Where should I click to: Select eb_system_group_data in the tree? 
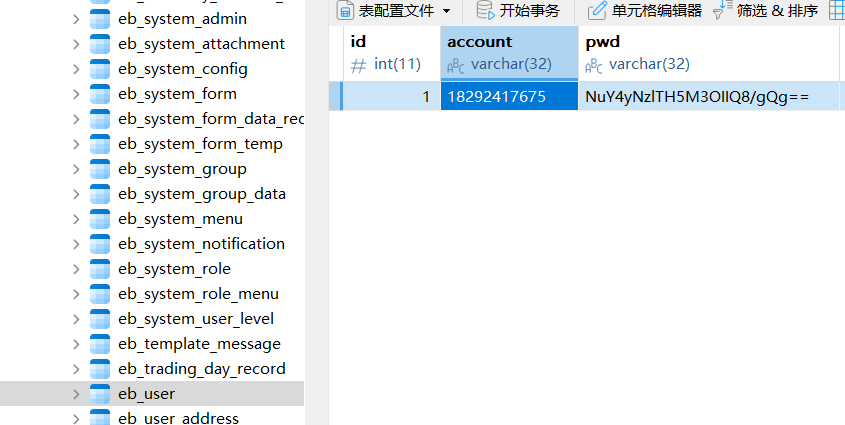[202, 194]
